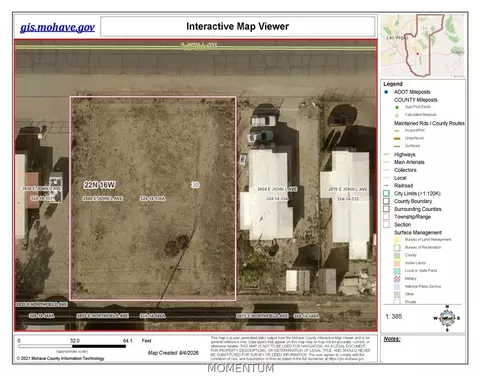
Task: Click the Acquire R/W line symbol
Action: 397,131
